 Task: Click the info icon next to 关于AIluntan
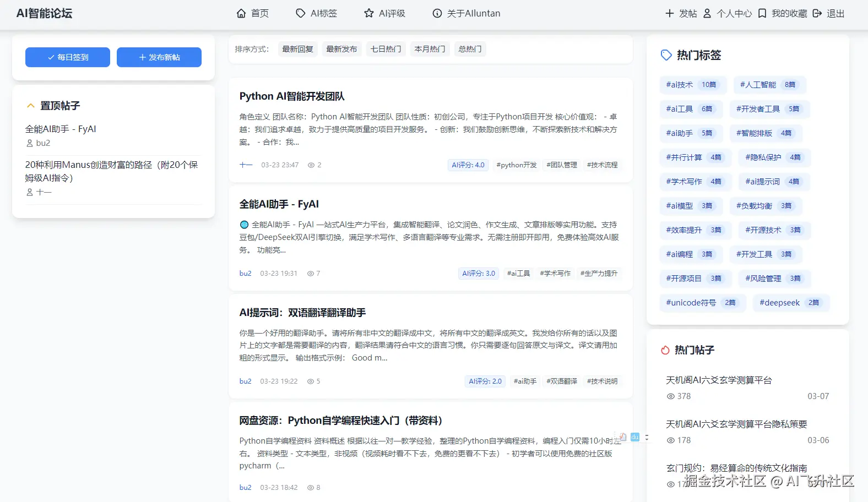click(437, 13)
